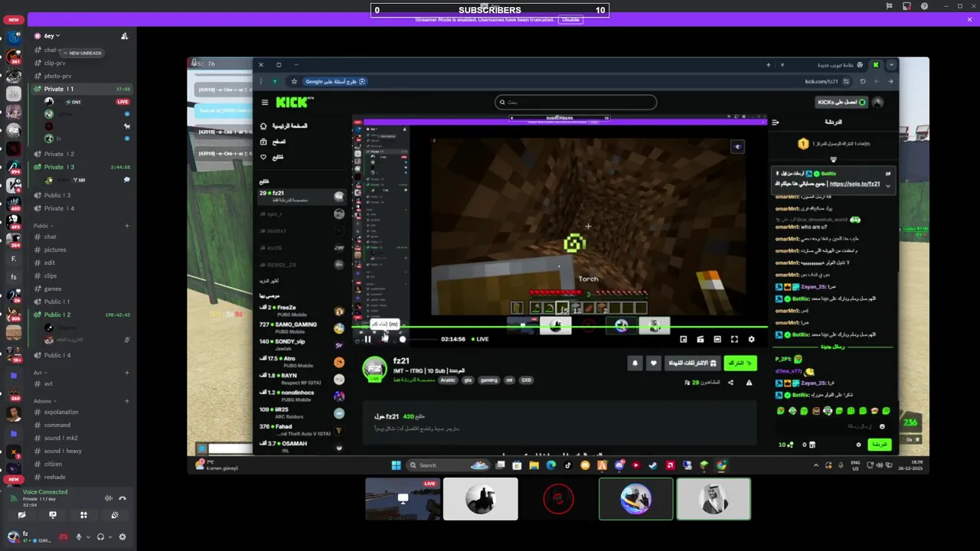Add a channel to the Public category

point(127,226)
